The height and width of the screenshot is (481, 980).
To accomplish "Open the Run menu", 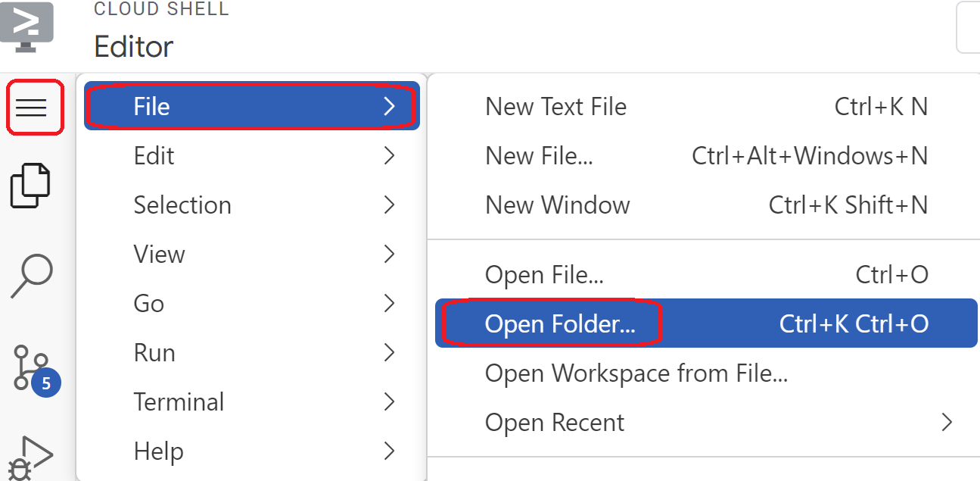I will pyautogui.click(x=154, y=353).
